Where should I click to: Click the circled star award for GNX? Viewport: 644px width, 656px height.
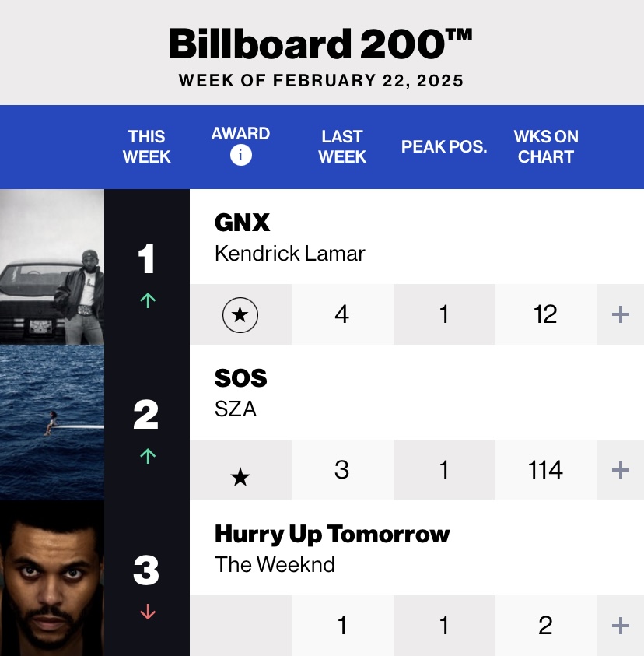click(240, 315)
